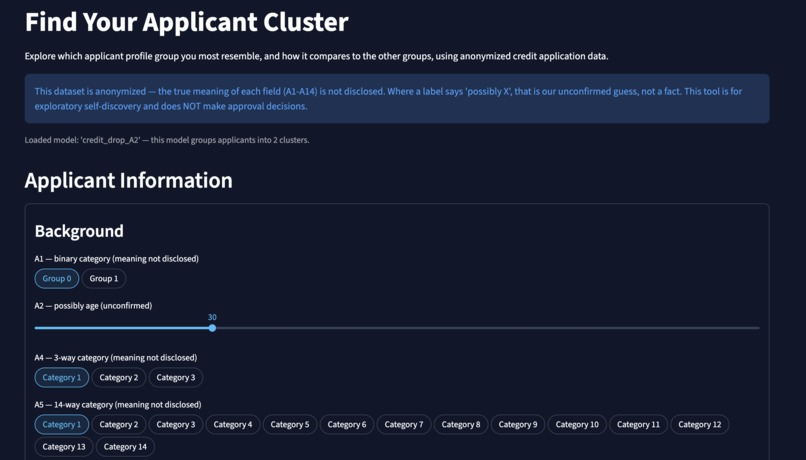Select Category 8 under A5 14-way category
Viewport: 806px width, 460px height.
[x=461, y=425]
